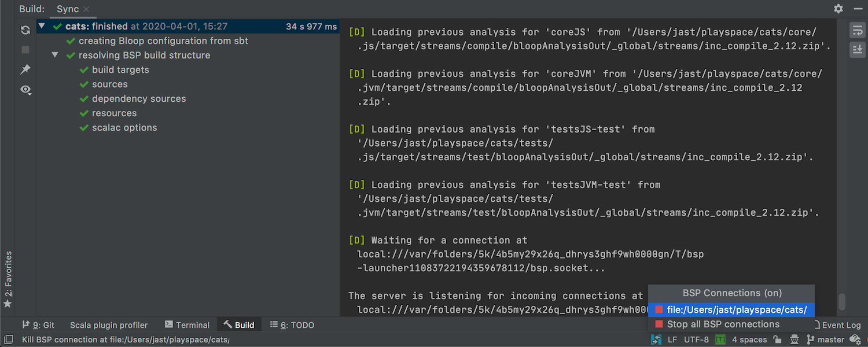The height and width of the screenshot is (347, 868).
Task: Click 'The server is listening' log line
Action: tap(496, 296)
